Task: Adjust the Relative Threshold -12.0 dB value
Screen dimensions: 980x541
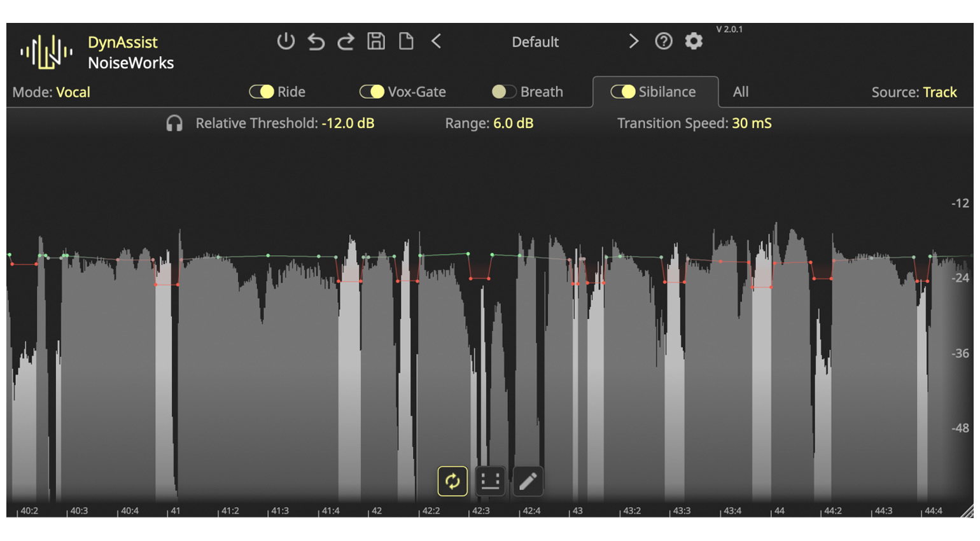Action: pyautogui.click(x=347, y=123)
